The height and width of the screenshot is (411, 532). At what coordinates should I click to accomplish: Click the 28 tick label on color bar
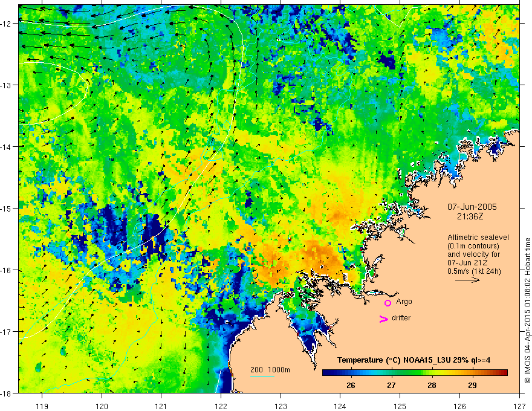pyautogui.click(x=432, y=385)
